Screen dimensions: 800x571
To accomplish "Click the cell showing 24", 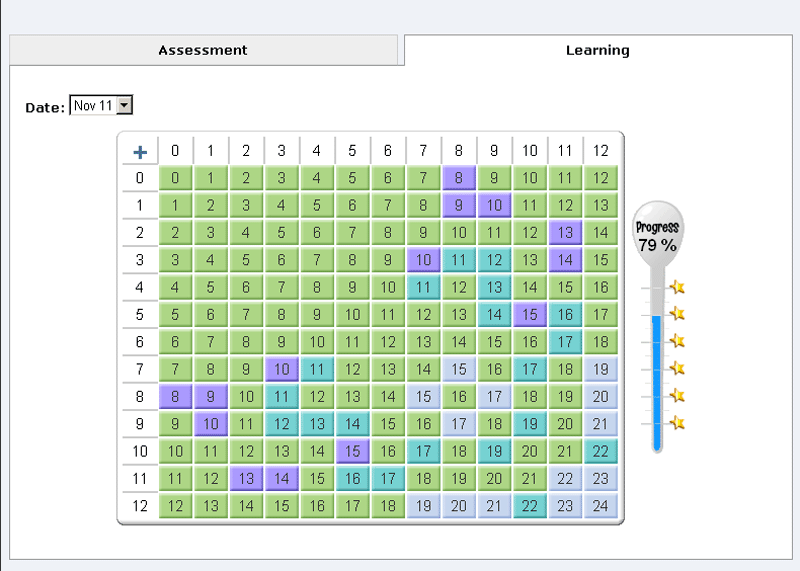I will [601, 506].
